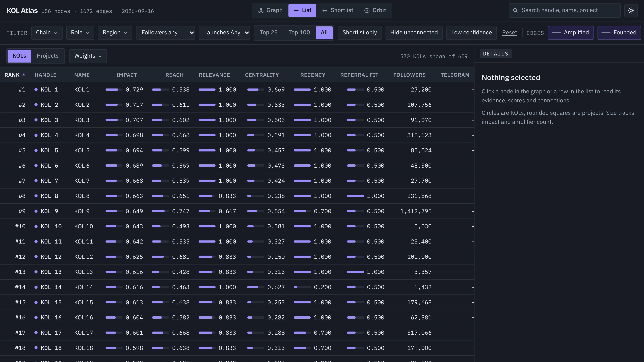Image resolution: width=644 pixels, height=362 pixels.
Task: Click the recency bar for KOL 14
Action: [302, 287]
